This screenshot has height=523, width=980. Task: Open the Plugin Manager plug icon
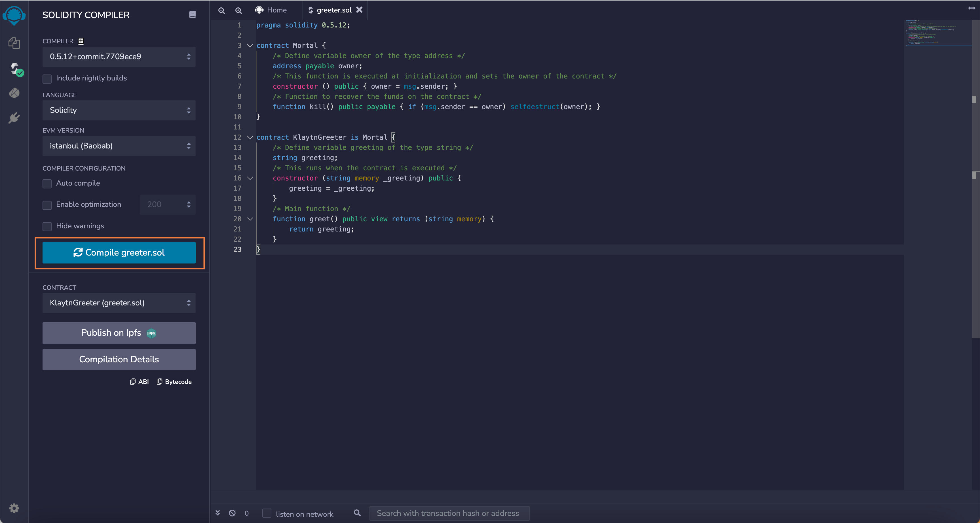(x=14, y=118)
